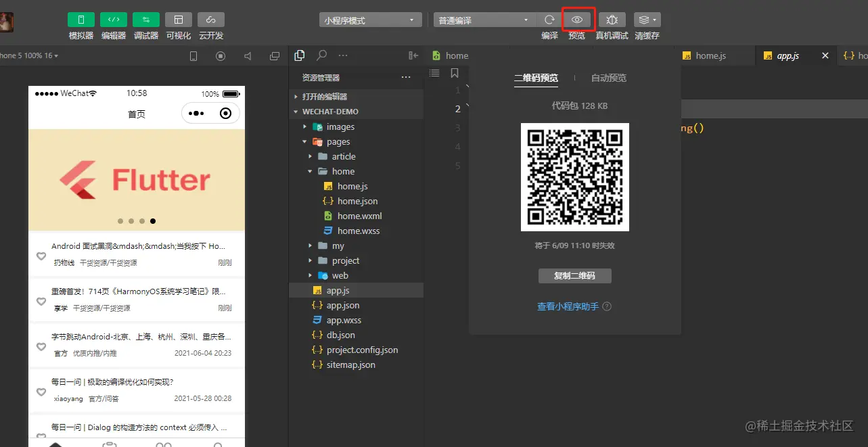Click the user avatar in the top-left corner
Image resolution: width=868 pixels, height=447 pixels.
tap(7, 22)
